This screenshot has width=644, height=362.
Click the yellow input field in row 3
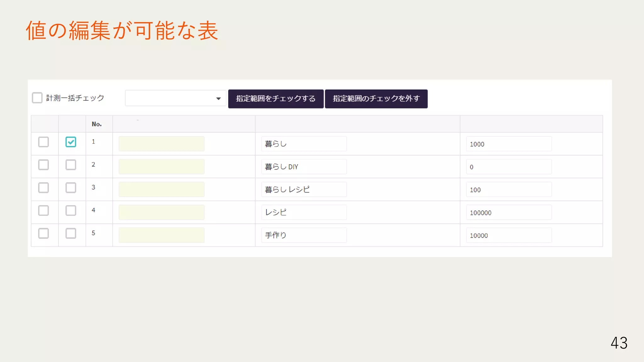click(161, 189)
